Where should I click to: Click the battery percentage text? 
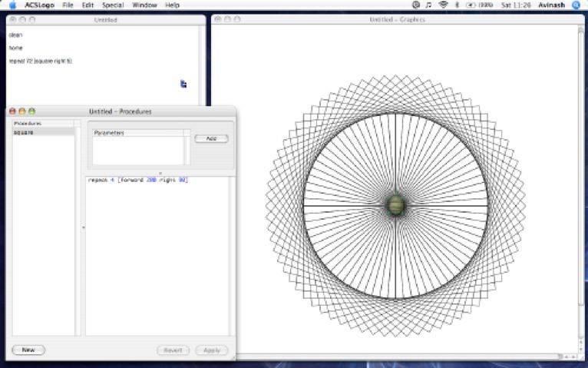(x=486, y=5)
